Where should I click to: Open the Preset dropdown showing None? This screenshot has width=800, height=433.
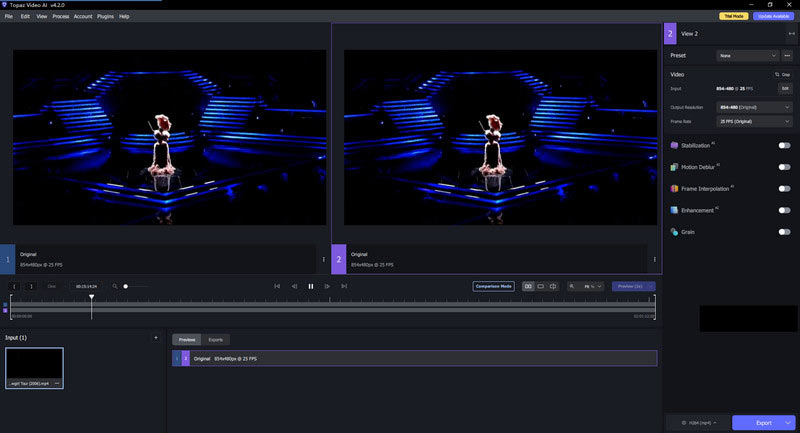(747, 55)
